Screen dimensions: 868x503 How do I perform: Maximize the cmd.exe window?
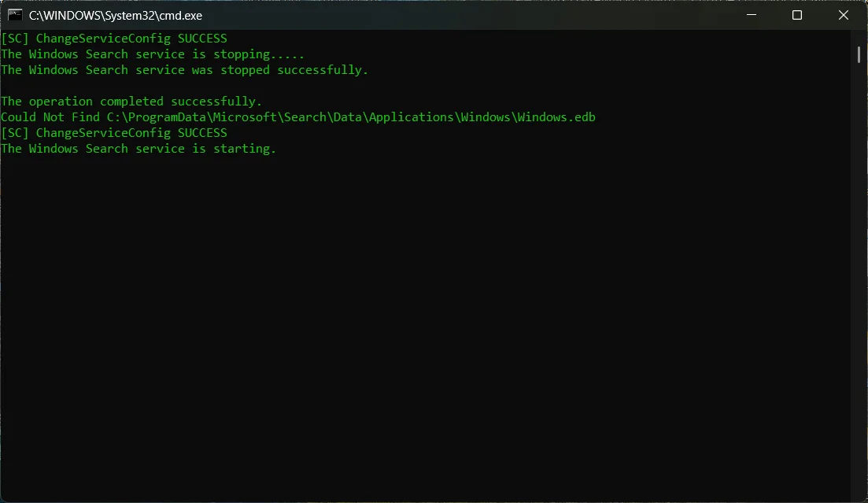click(797, 15)
